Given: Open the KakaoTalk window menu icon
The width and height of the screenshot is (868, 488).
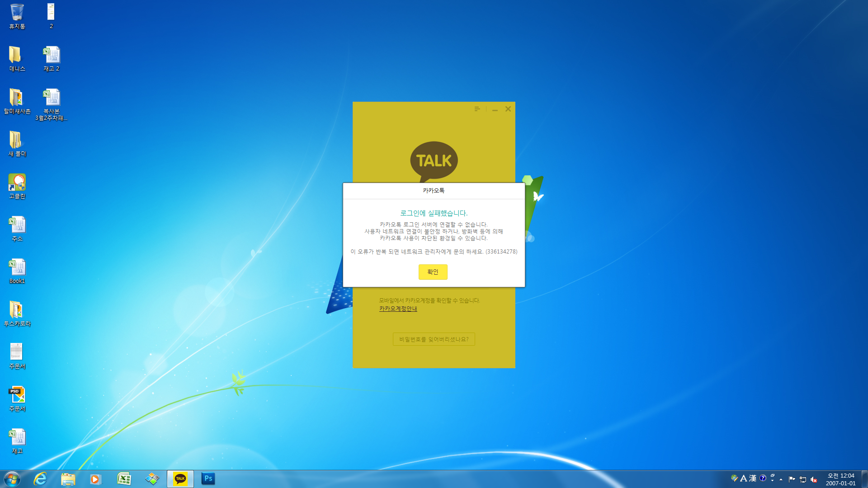Looking at the screenshot, I should [477, 109].
